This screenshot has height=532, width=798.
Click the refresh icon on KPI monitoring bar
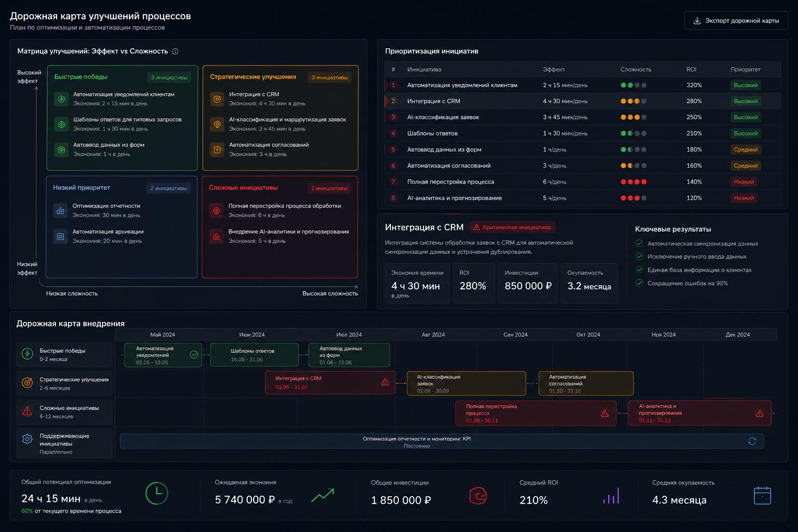click(752, 441)
